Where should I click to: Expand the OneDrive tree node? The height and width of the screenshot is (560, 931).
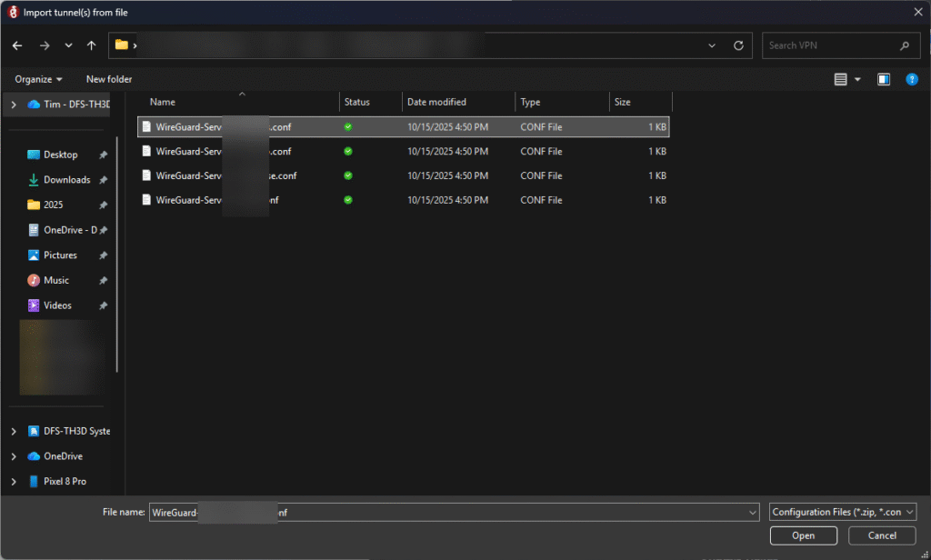[x=13, y=456]
